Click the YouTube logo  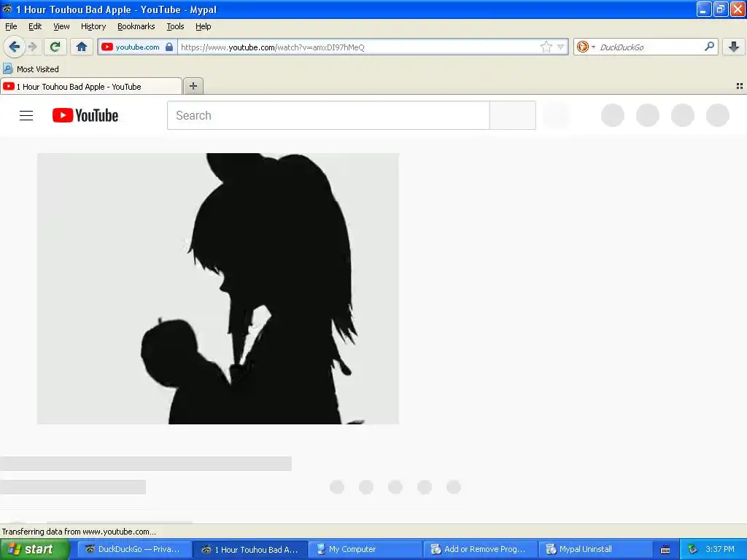click(85, 115)
